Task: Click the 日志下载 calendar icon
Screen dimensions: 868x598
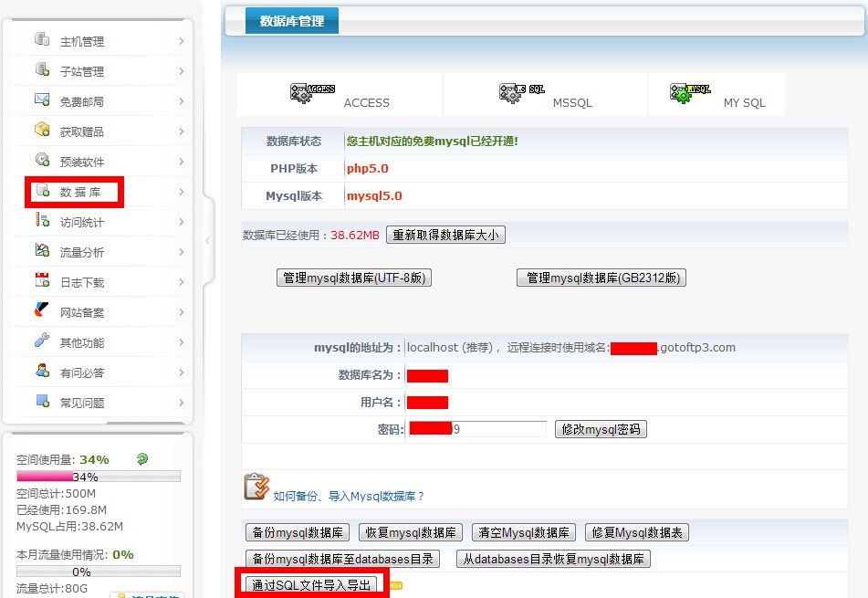Action: click(x=42, y=281)
